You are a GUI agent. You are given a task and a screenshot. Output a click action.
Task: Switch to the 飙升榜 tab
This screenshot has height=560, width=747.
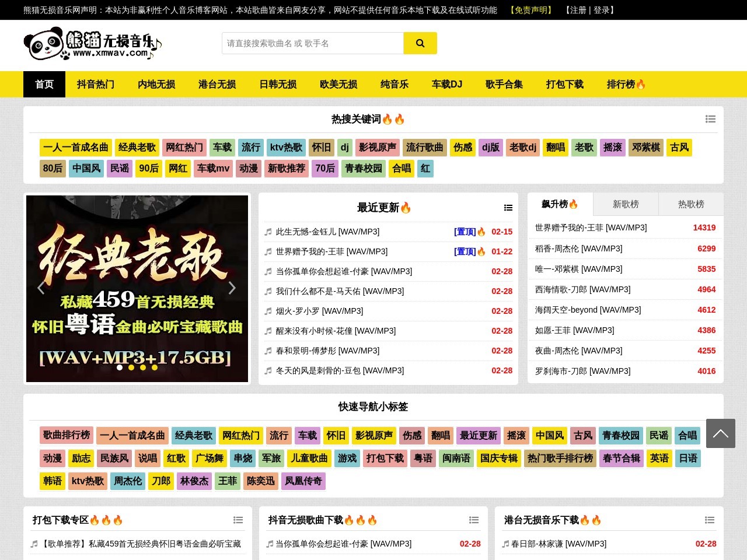point(560,204)
